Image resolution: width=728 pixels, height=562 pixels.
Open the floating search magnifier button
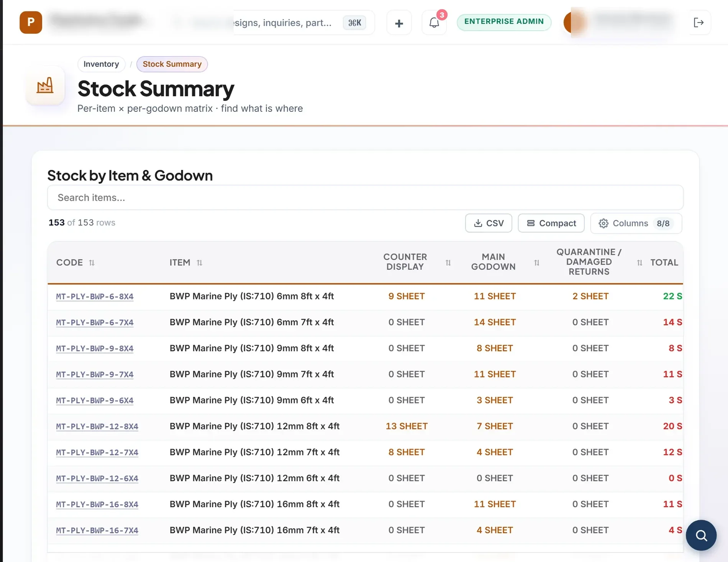click(x=701, y=535)
